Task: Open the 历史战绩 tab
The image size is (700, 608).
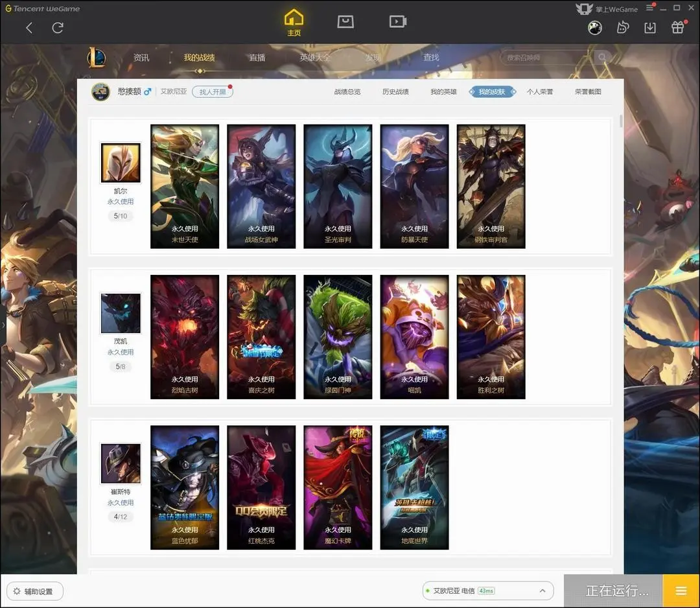Action: [395, 92]
